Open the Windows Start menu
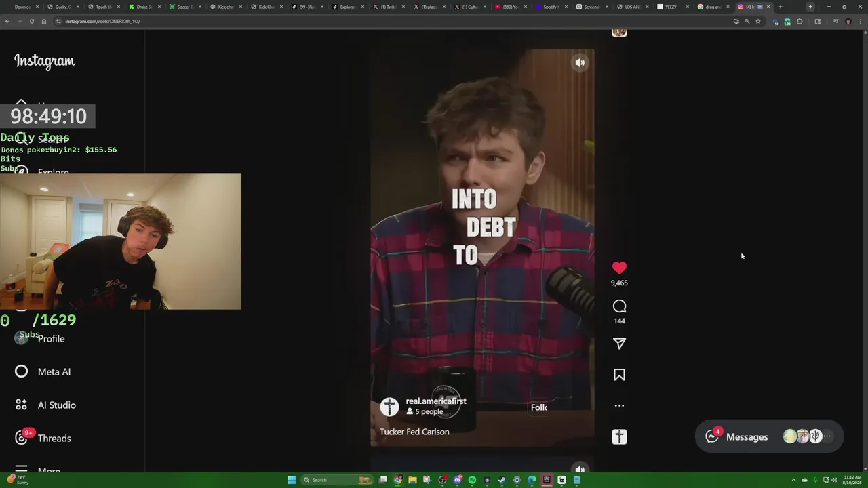The image size is (868, 488). (292, 480)
